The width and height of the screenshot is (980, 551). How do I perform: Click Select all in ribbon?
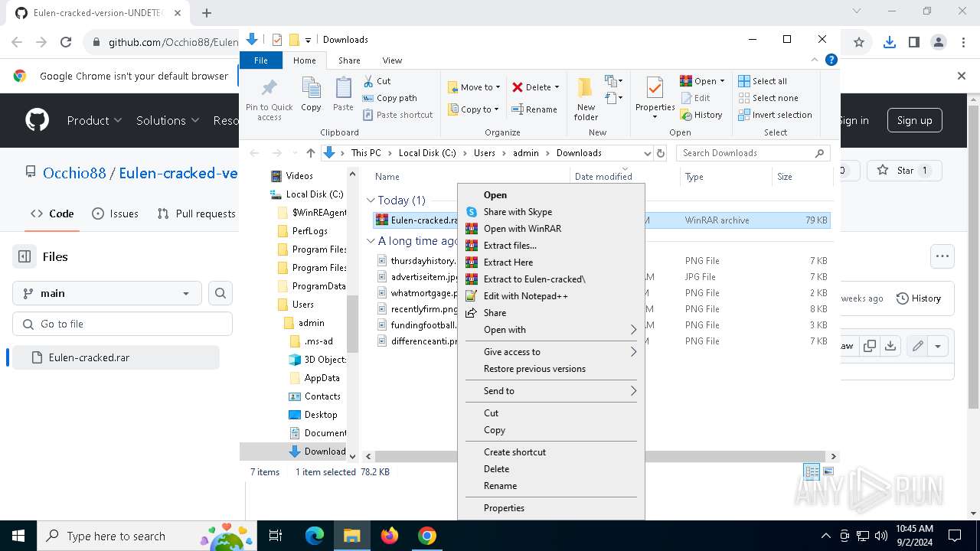pyautogui.click(x=763, y=81)
